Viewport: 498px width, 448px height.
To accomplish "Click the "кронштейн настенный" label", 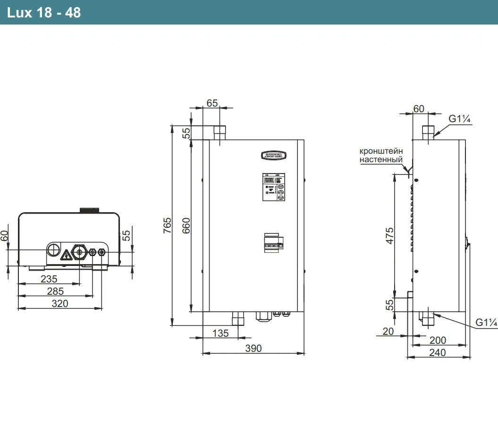I will (381, 155).
